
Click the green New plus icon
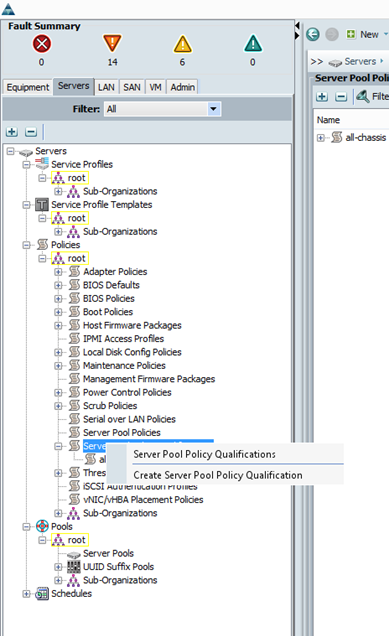[350, 34]
